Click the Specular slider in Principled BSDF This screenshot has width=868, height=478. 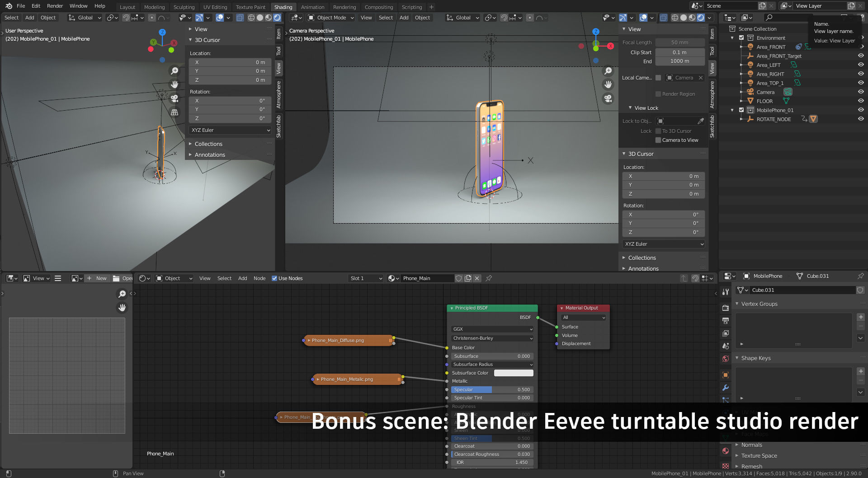pyautogui.click(x=492, y=389)
